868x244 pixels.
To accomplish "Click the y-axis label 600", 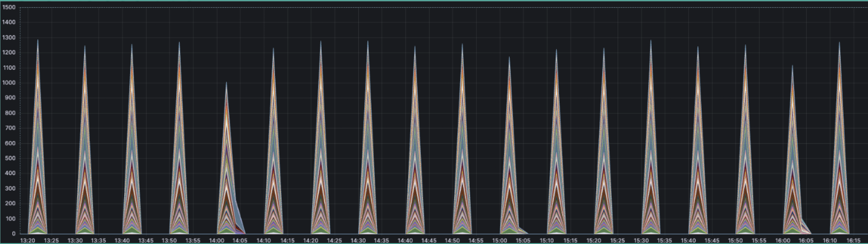I will click(x=10, y=143).
